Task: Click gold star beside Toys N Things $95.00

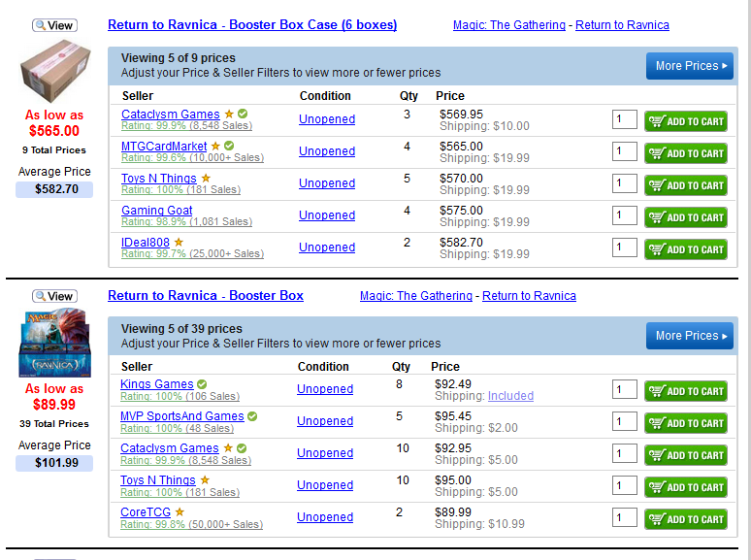Action: pyautogui.click(x=205, y=480)
